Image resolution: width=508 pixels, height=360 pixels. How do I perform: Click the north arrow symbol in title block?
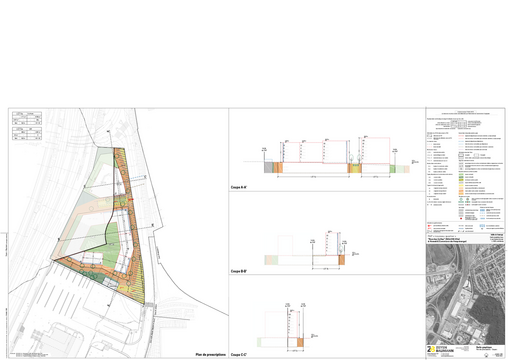pyautogui.click(x=486, y=355)
